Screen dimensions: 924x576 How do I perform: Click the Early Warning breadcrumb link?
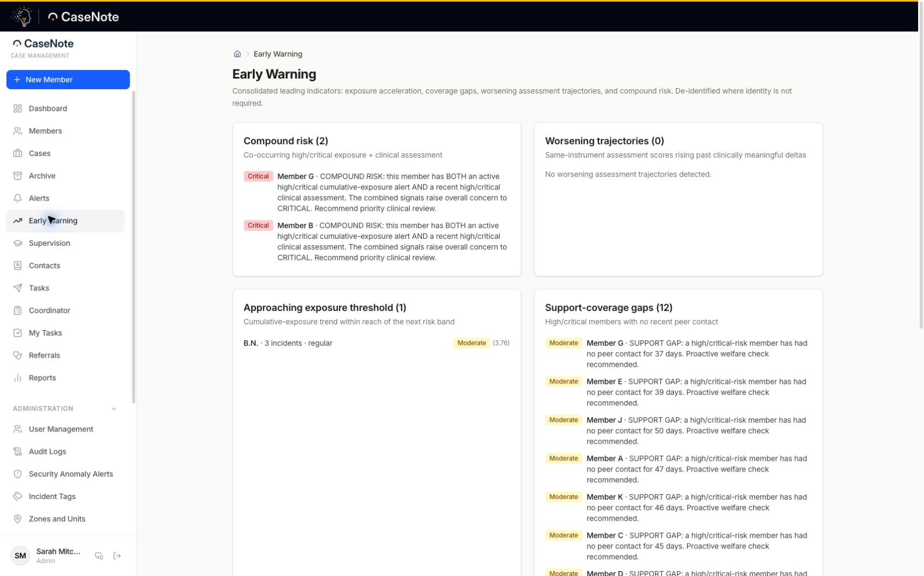pos(278,54)
